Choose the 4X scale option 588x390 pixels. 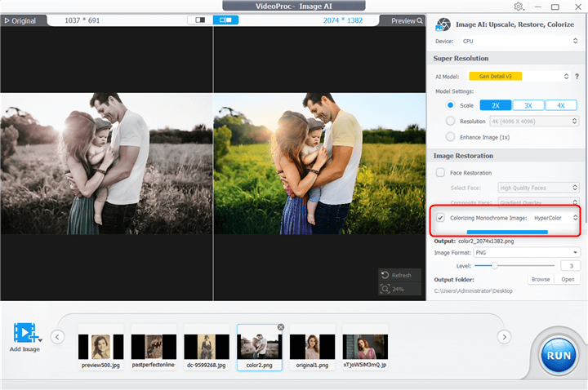(560, 105)
